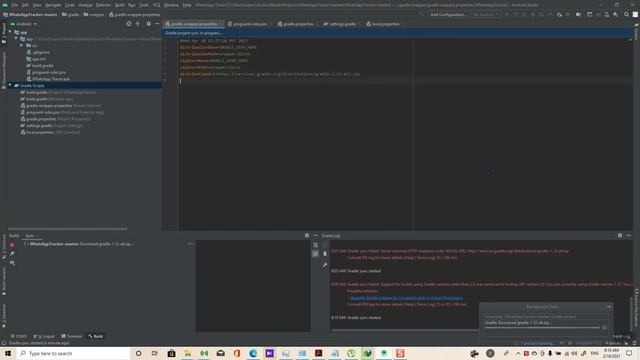Open the Tools menu

(144, 5)
